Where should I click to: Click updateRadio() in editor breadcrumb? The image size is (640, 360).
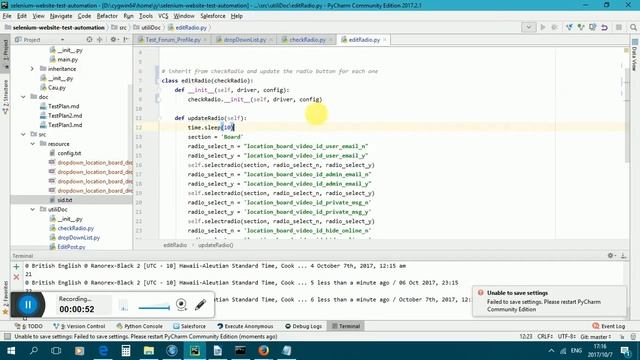(216, 245)
